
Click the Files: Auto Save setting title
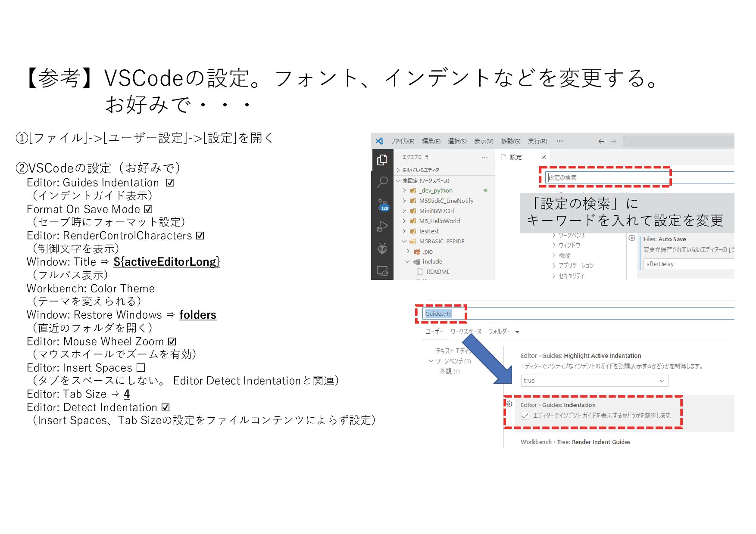click(665, 239)
